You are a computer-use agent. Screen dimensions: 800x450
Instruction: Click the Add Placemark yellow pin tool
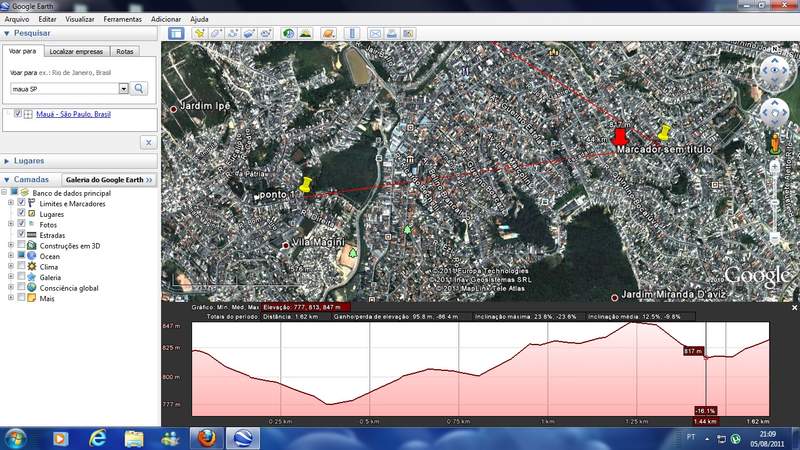199,34
